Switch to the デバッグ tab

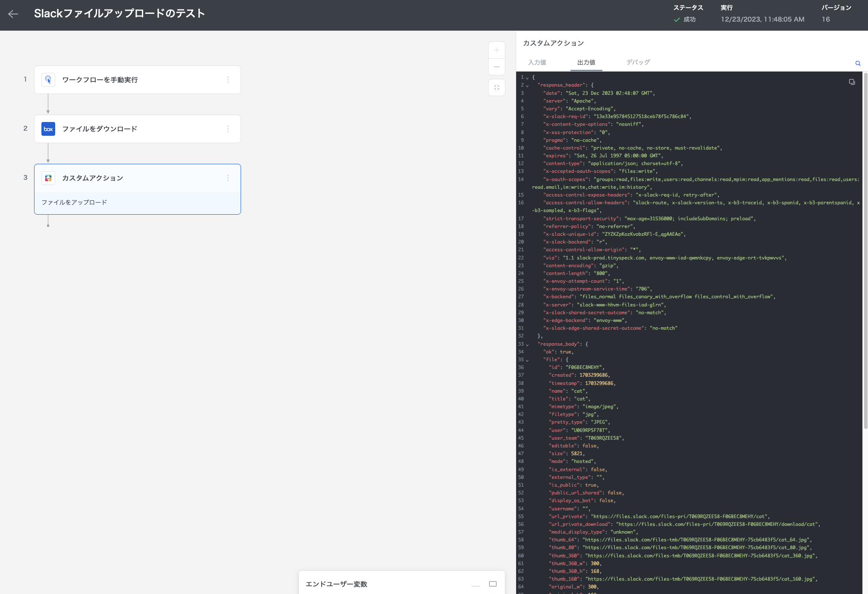click(638, 63)
